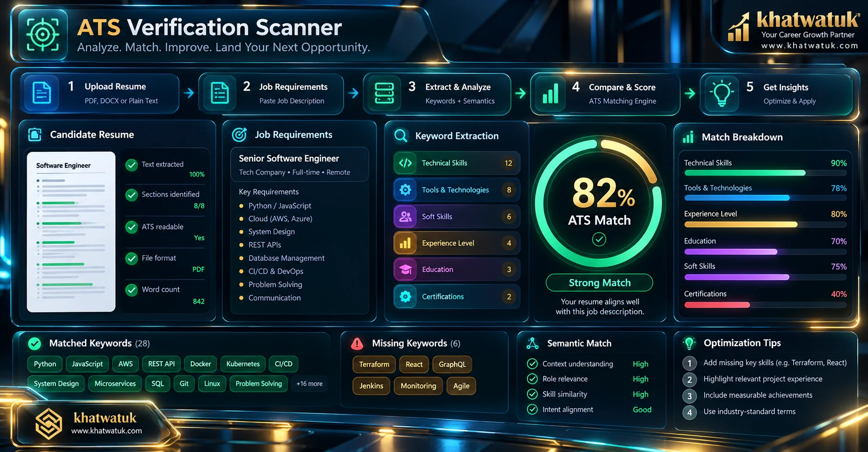The height and width of the screenshot is (452, 868).
Task: Select the Terraform missing keyword tag
Action: (x=374, y=364)
